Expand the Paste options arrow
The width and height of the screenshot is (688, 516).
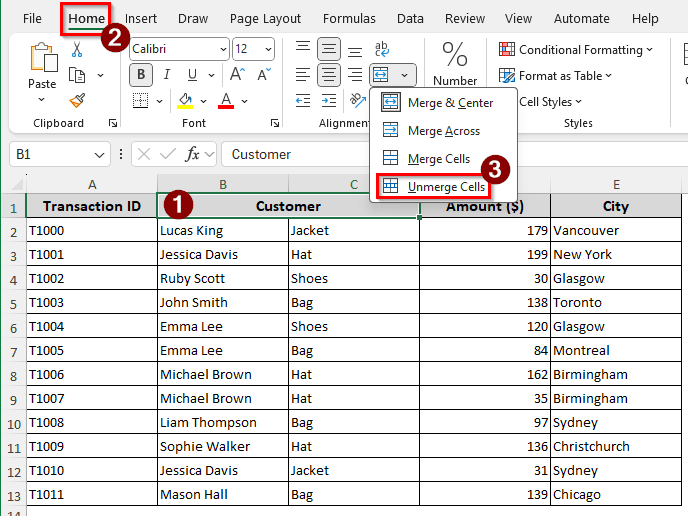(x=41, y=100)
